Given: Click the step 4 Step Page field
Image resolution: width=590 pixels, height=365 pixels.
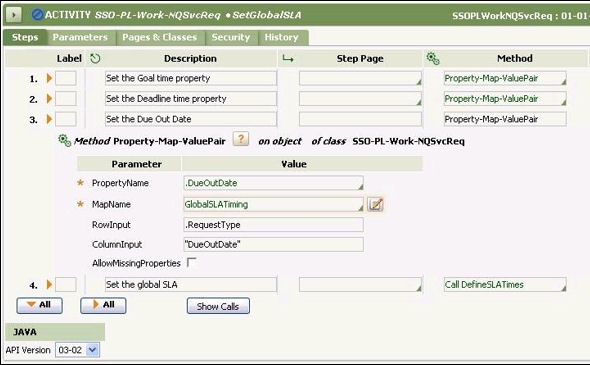Looking at the screenshot, I should point(360,284).
